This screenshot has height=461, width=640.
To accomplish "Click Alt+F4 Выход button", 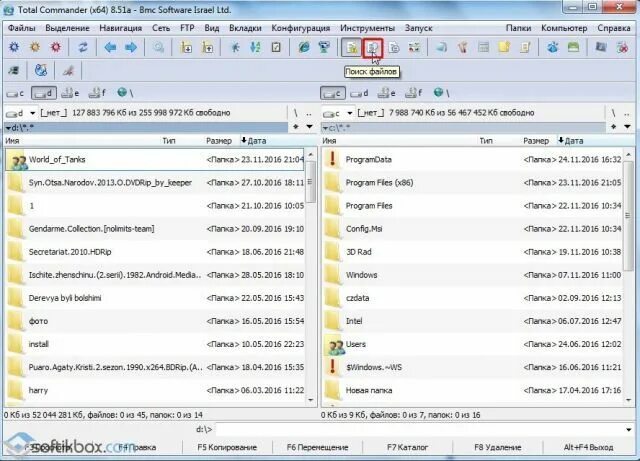I will [588, 448].
